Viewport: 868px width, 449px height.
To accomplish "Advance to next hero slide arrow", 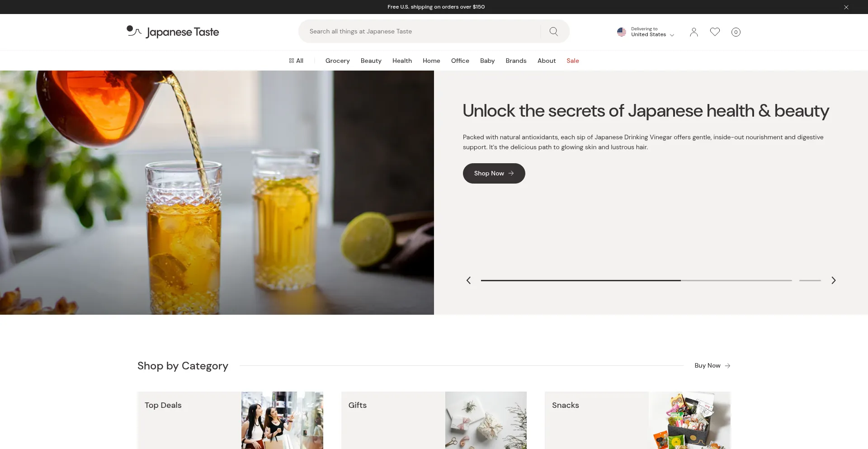I will click(833, 280).
